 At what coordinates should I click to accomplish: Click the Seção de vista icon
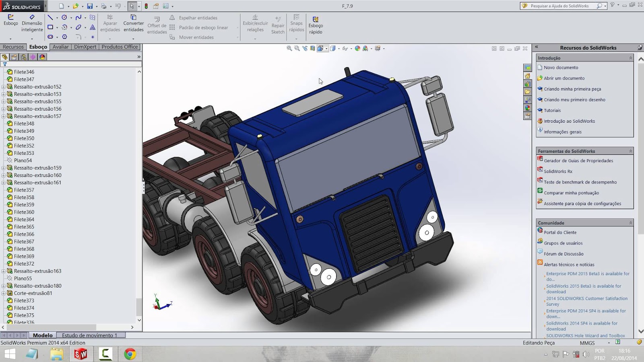(x=312, y=48)
